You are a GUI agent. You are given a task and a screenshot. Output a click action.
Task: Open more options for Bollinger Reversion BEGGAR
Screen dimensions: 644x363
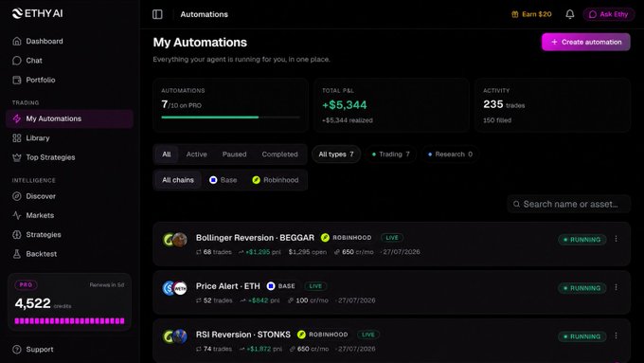coord(617,239)
